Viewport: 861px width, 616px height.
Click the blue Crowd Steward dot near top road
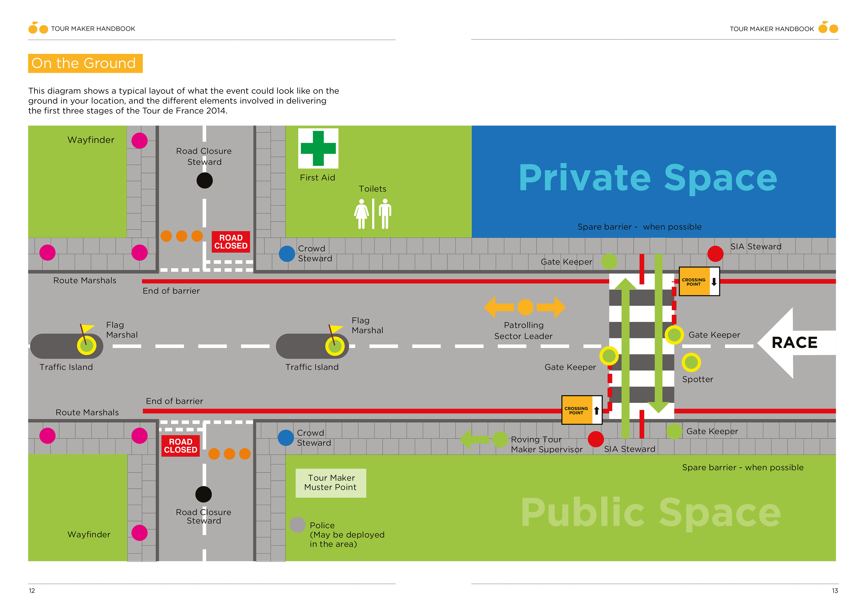click(287, 253)
